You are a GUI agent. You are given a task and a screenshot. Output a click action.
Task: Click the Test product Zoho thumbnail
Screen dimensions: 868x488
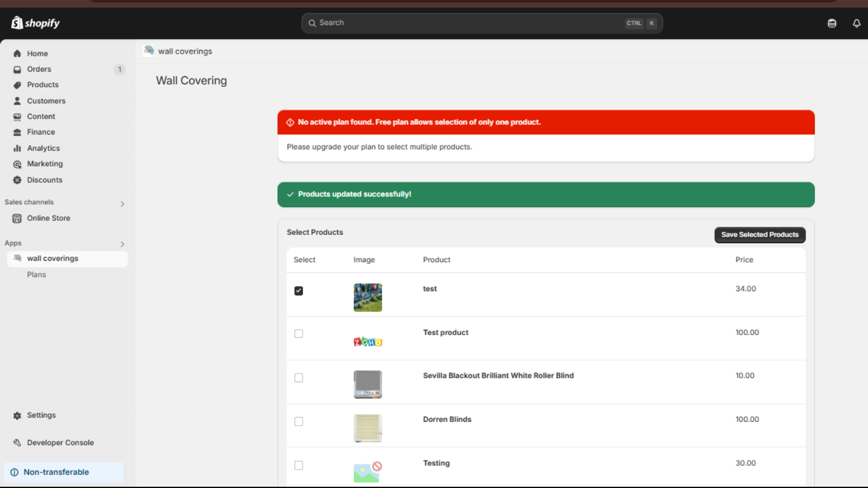368,342
